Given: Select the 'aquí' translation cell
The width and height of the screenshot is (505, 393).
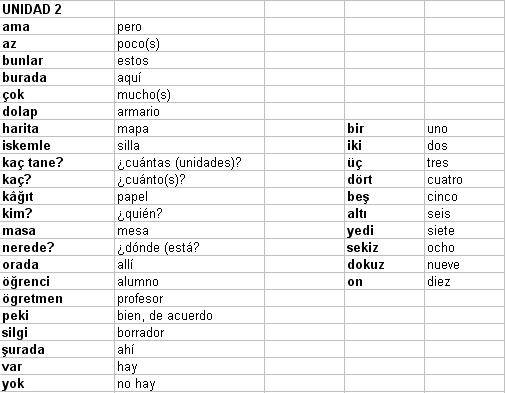Looking at the screenshot, I should [189, 77].
